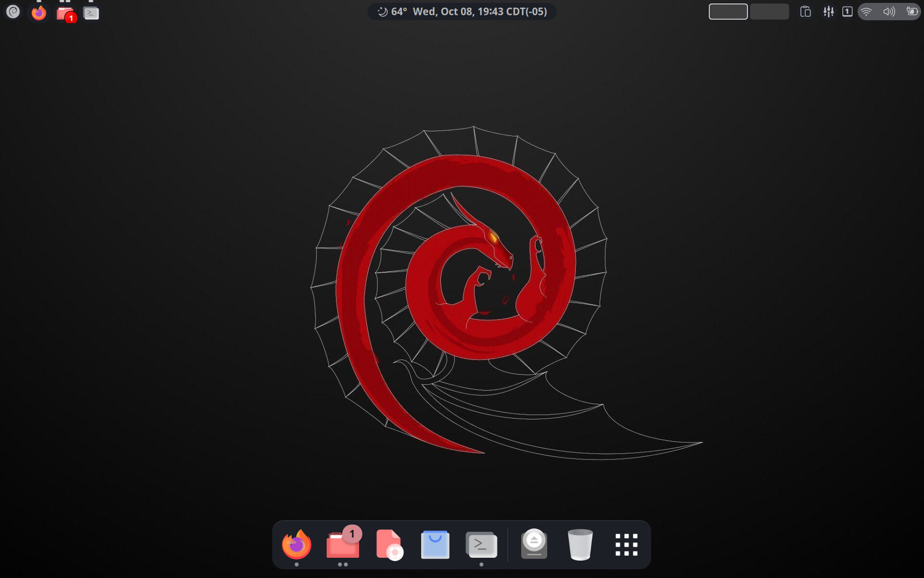Click the volume speaker icon in top bar

click(889, 12)
